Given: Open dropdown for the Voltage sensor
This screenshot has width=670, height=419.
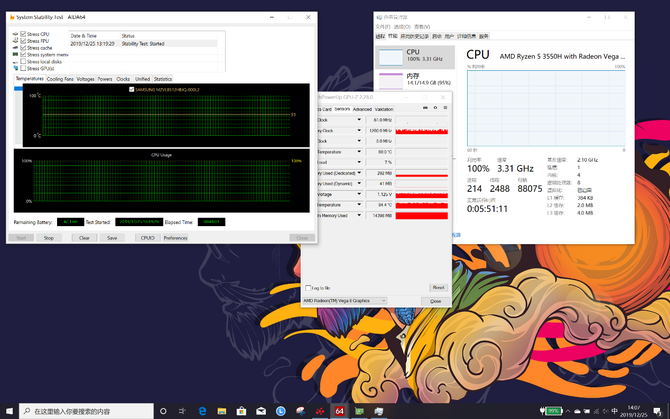Looking at the screenshot, I should (359, 194).
